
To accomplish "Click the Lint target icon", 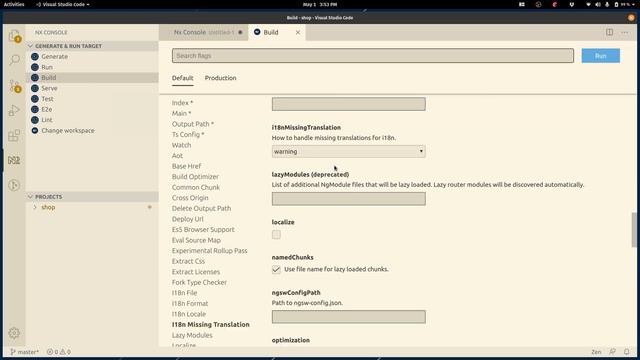I will [x=35, y=120].
